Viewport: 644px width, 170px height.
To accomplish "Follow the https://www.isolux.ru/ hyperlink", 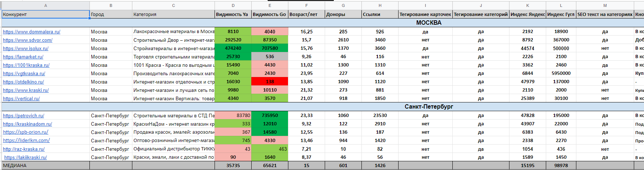I will [25, 48].
